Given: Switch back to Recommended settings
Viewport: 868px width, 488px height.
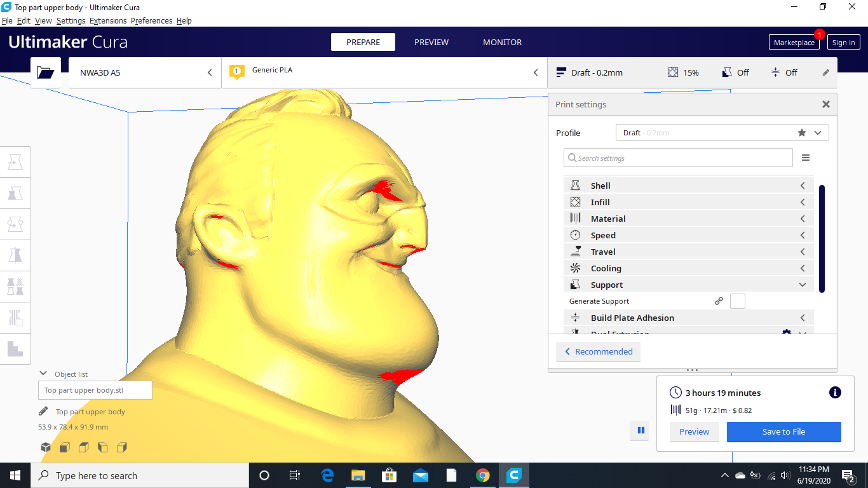Looking at the screenshot, I should coord(598,351).
